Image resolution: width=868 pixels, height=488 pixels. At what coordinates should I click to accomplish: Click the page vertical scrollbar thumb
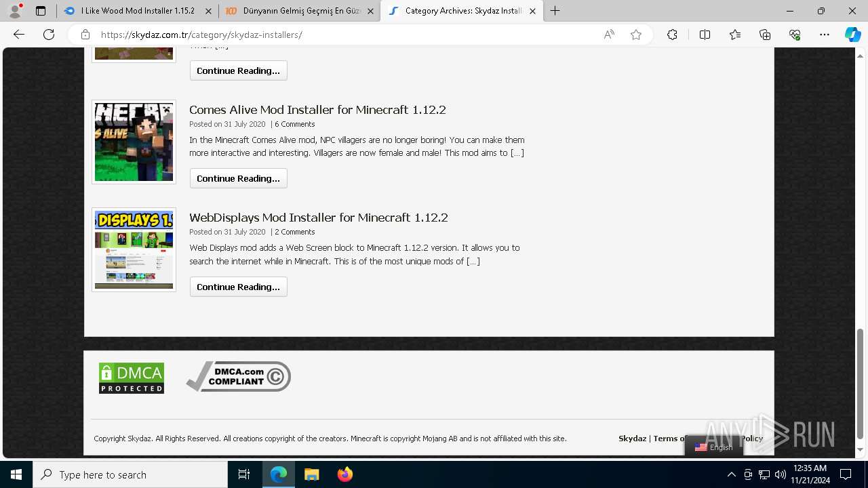[861, 384]
